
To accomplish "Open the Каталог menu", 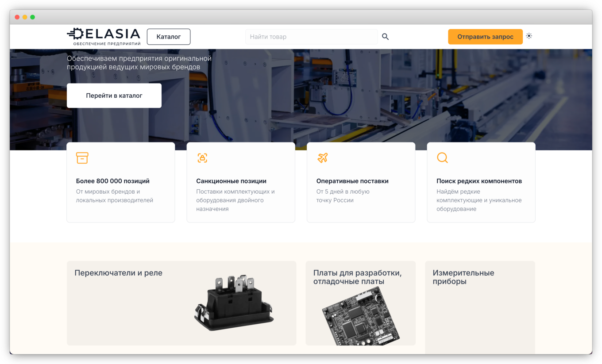I will [168, 37].
